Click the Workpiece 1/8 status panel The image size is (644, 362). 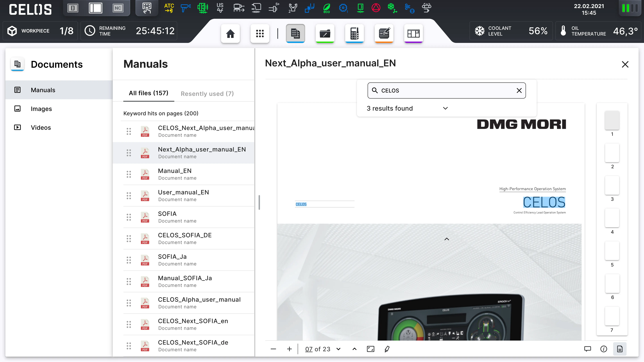(40, 31)
